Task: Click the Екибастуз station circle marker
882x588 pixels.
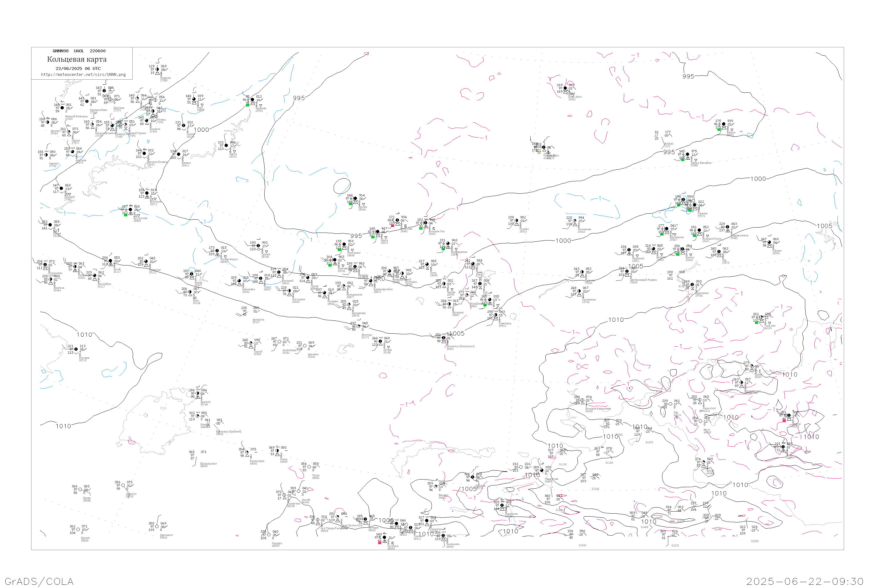Action: [443, 338]
